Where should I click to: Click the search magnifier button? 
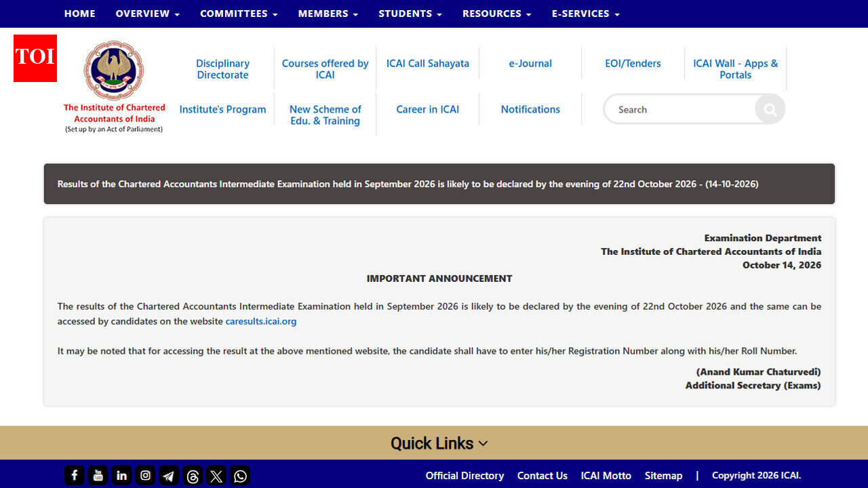click(770, 109)
